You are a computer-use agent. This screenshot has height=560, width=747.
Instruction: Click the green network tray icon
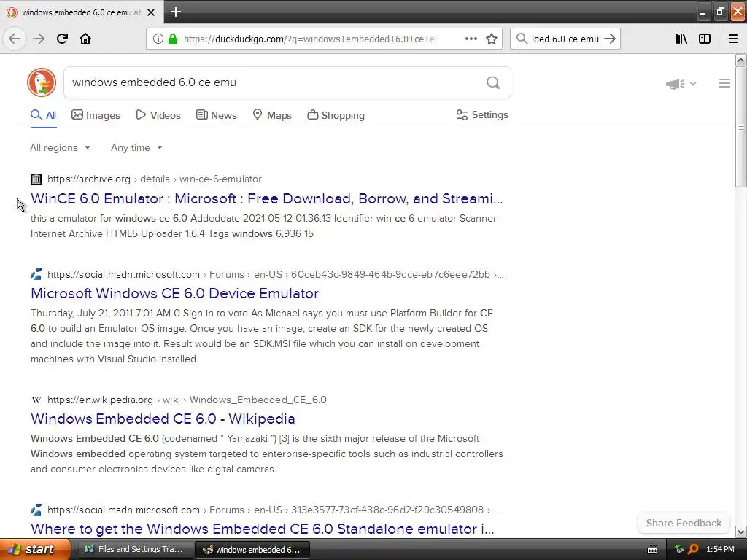679,550
